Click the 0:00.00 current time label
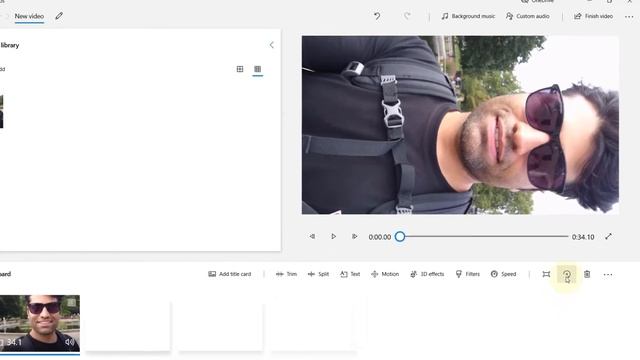640x360 pixels. click(x=380, y=237)
